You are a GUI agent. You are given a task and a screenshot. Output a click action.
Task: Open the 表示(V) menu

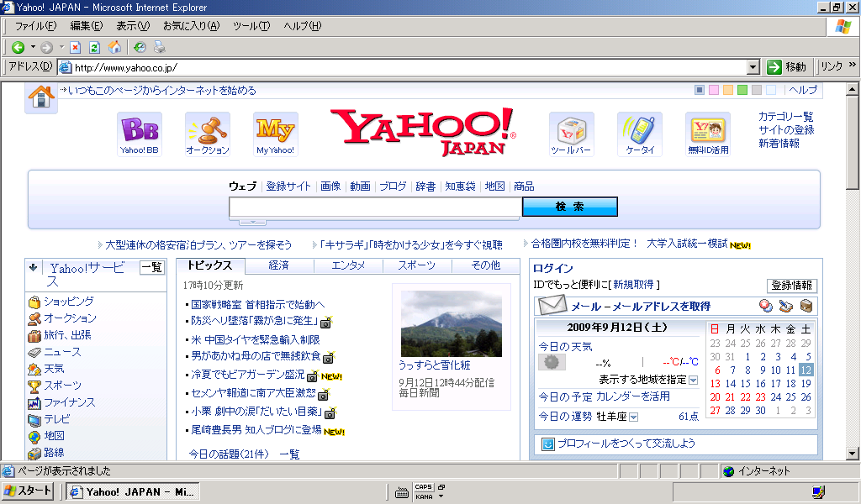(132, 26)
